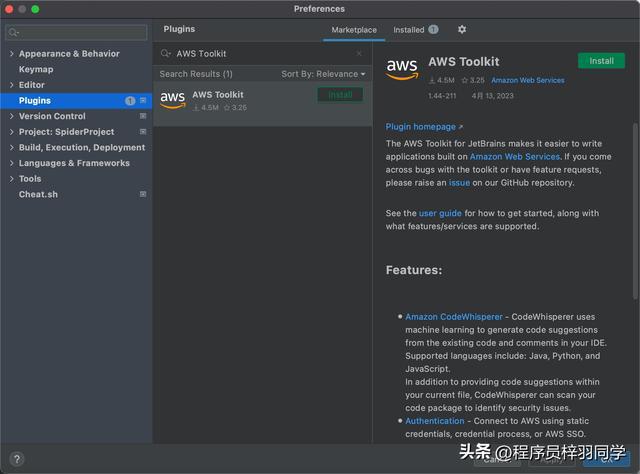
Task: Open the Plugin homepage link
Action: tap(424, 127)
